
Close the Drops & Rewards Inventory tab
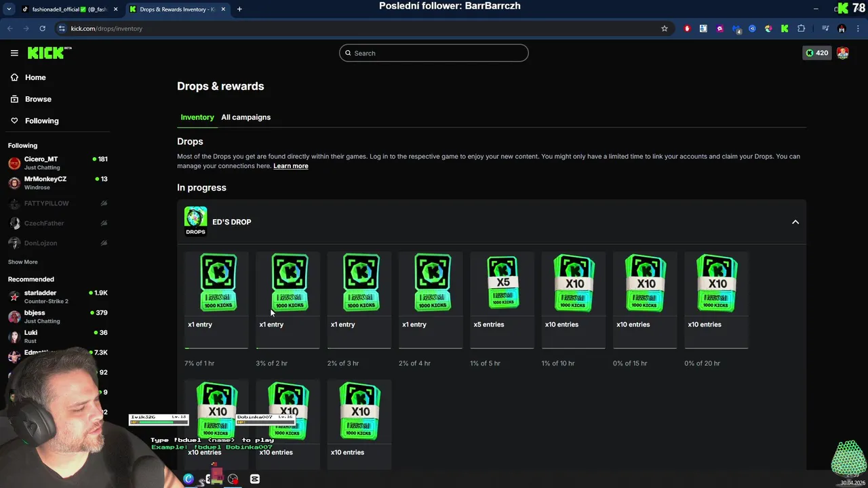(x=224, y=9)
